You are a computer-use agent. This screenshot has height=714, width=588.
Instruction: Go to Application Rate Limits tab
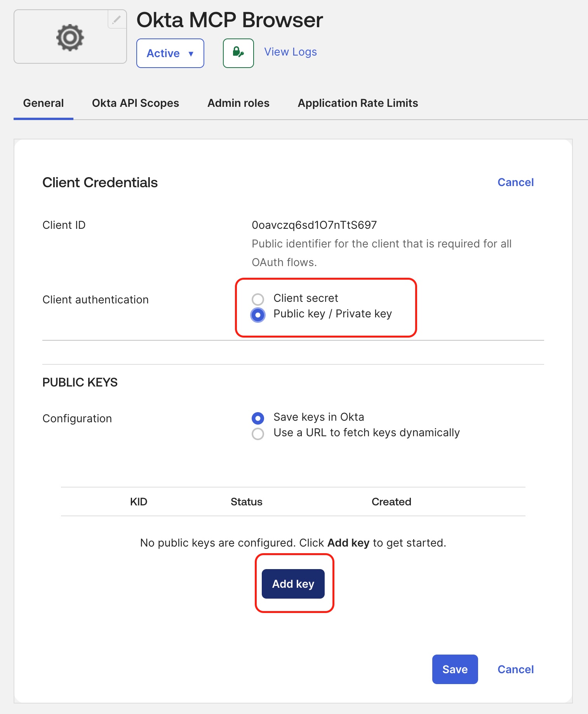[x=358, y=103]
